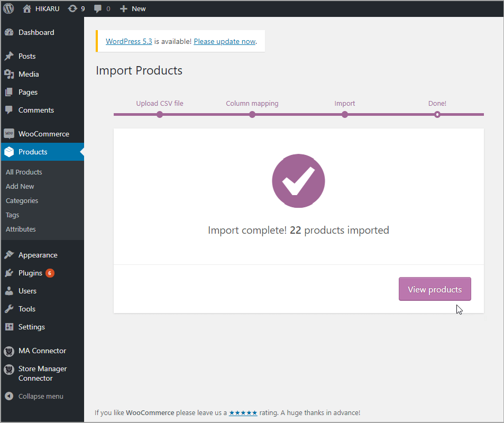Click Please update now link
Image resolution: width=504 pixels, height=423 pixels.
click(x=225, y=41)
